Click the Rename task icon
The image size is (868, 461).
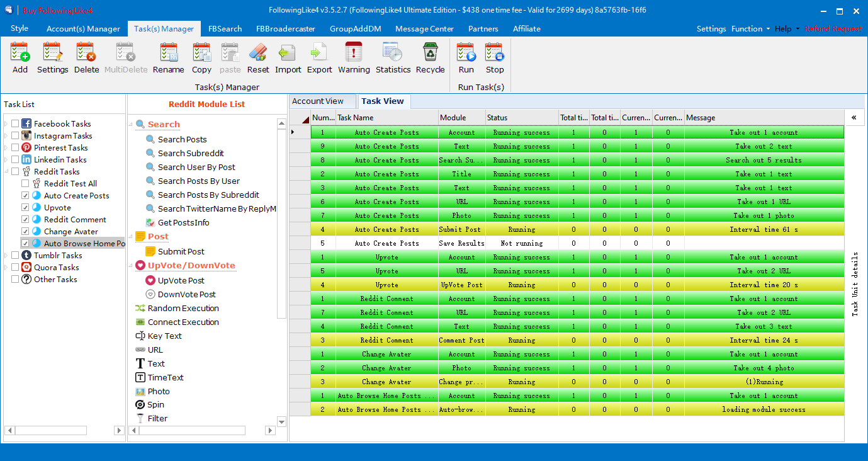coord(168,52)
